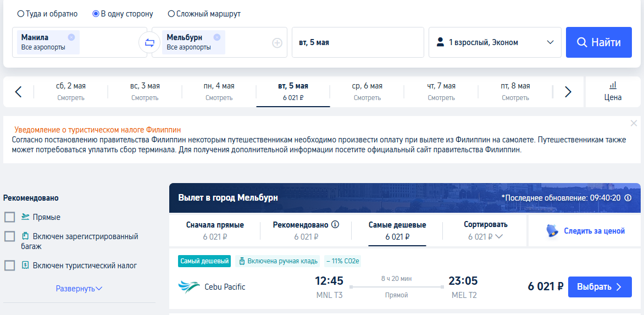This screenshot has width=644, height=315.
Task: Show next dates with right arrow
Action: tap(568, 92)
